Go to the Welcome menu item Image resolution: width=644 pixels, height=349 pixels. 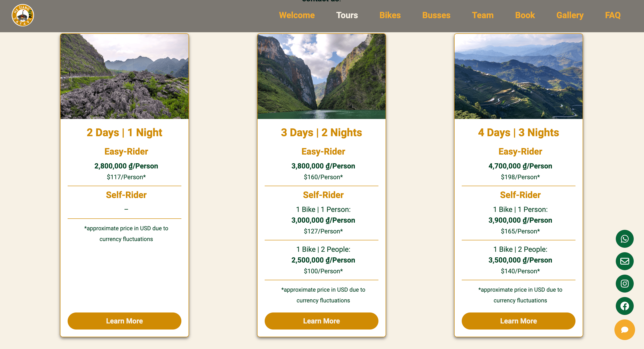(297, 15)
